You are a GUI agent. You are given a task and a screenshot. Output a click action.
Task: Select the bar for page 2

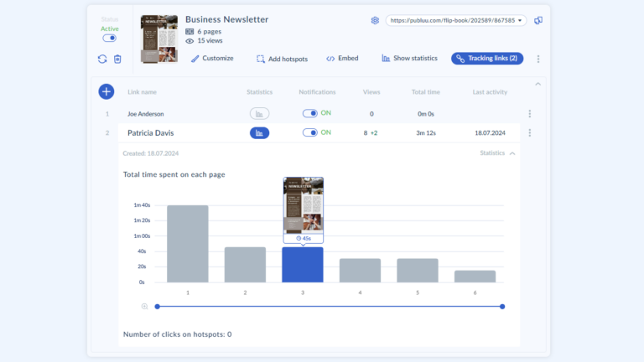(245, 265)
